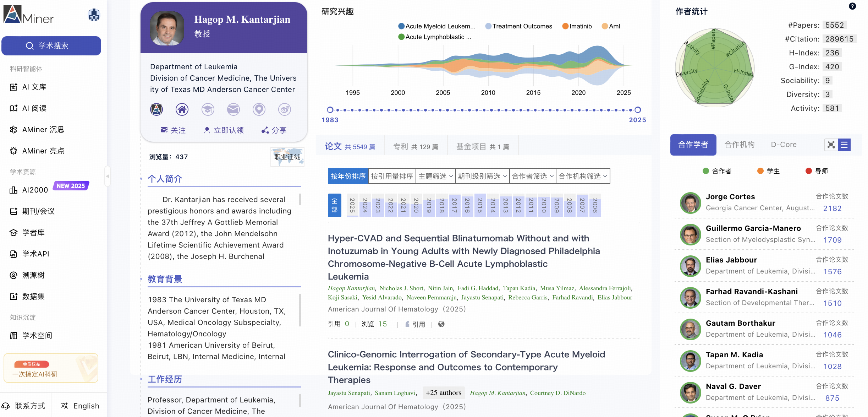Open the help question mark icon

(852, 6)
